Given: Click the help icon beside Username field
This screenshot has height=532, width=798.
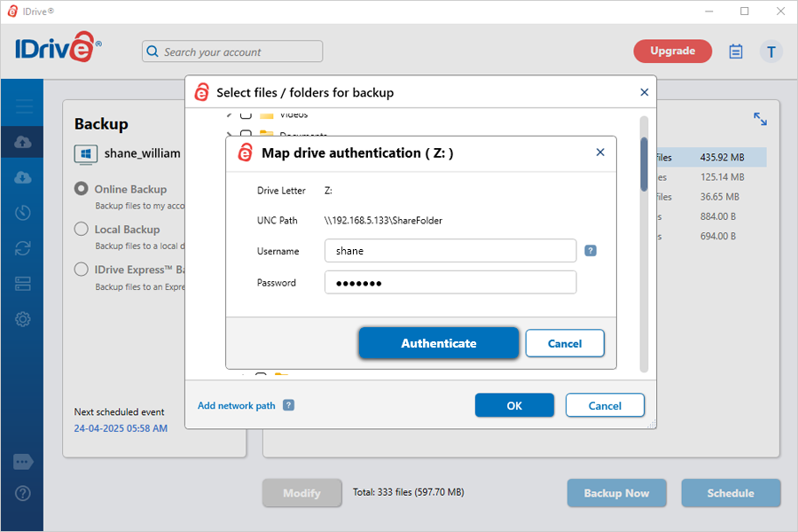Looking at the screenshot, I should point(591,251).
